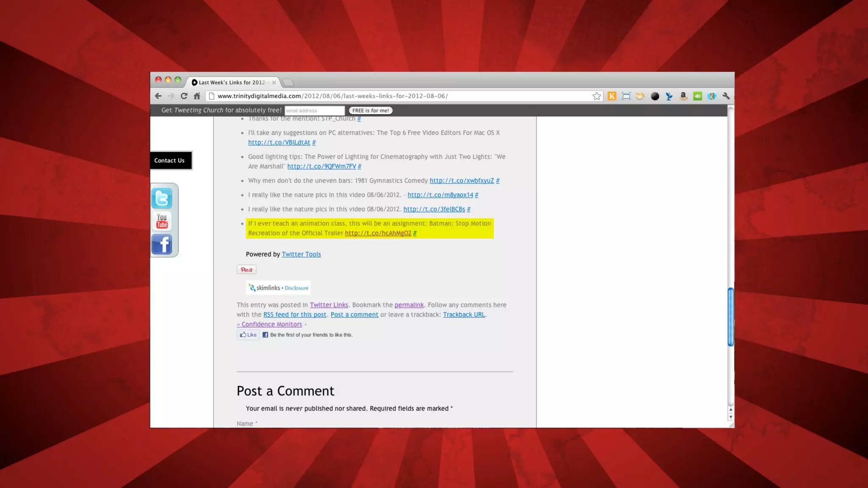
Task: Click the # after the Batman link
Action: tap(415, 233)
